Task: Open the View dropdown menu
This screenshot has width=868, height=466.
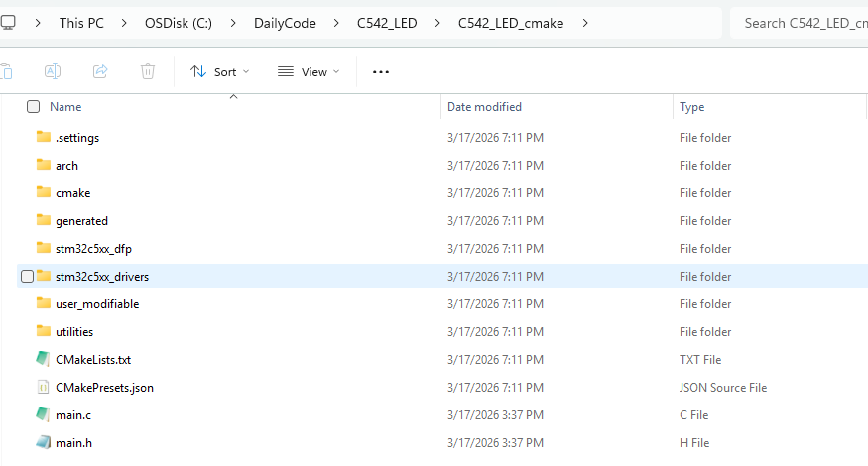Action: pyautogui.click(x=309, y=72)
